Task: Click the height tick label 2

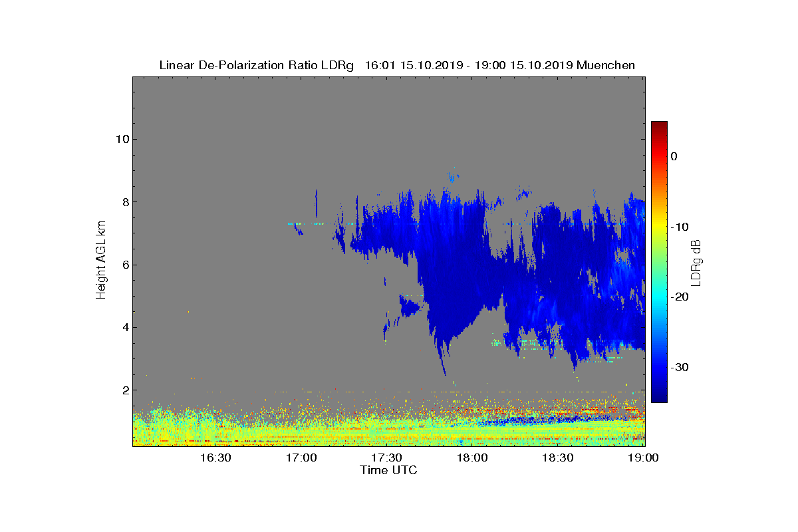Action: tap(125, 390)
